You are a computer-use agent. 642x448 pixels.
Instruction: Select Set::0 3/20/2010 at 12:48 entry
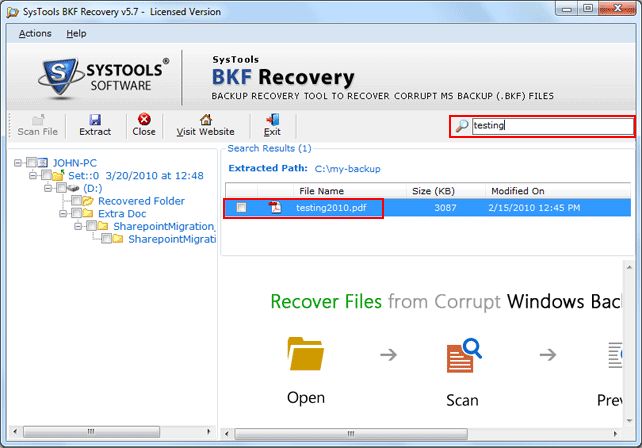(x=136, y=176)
